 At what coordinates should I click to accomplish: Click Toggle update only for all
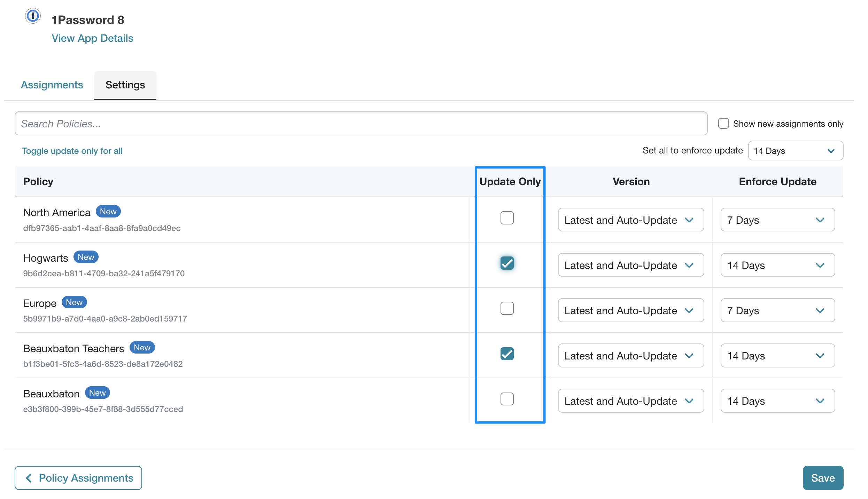[72, 151]
